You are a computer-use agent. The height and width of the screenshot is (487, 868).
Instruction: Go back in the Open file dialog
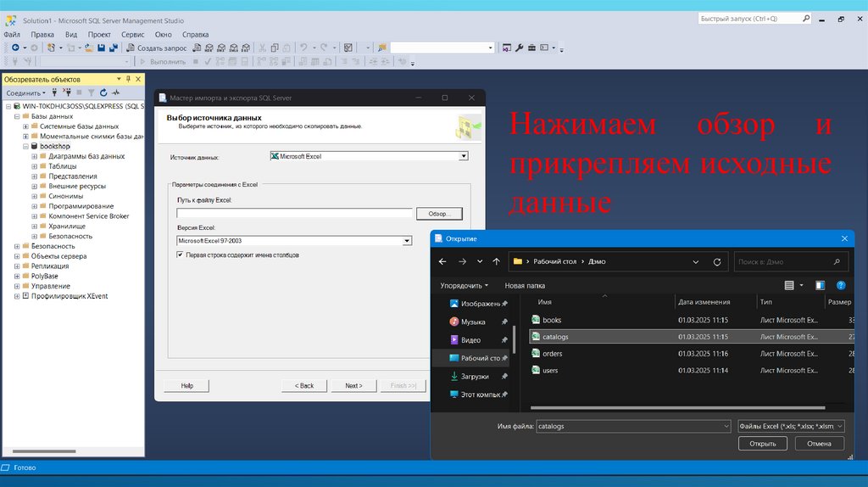(x=442, y=261)
